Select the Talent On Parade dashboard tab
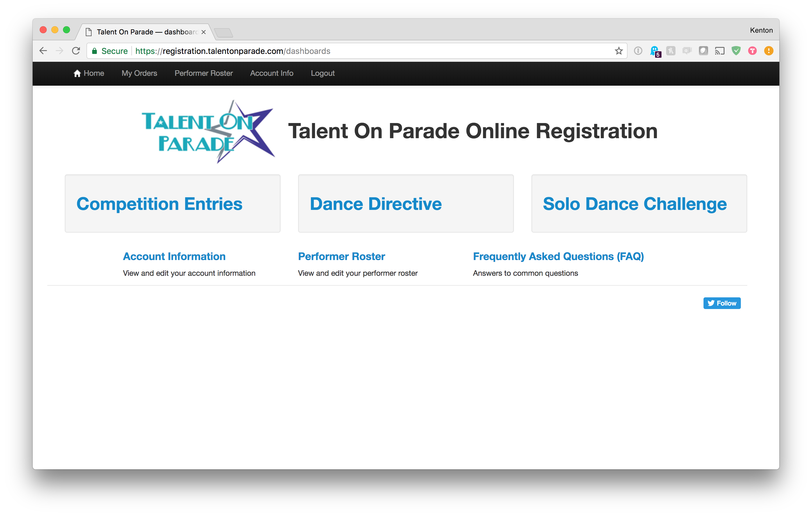Viewport: 812px width, 516px height. [x=146, y=32]
